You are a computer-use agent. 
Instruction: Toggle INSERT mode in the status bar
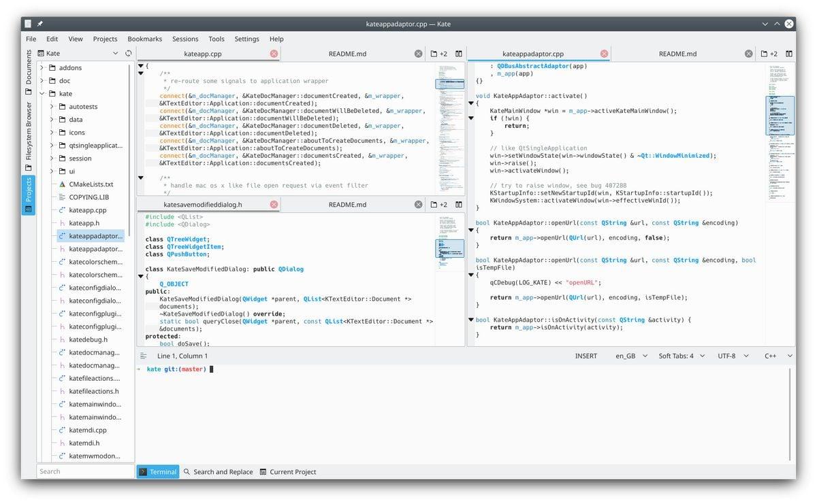[586, 356]
